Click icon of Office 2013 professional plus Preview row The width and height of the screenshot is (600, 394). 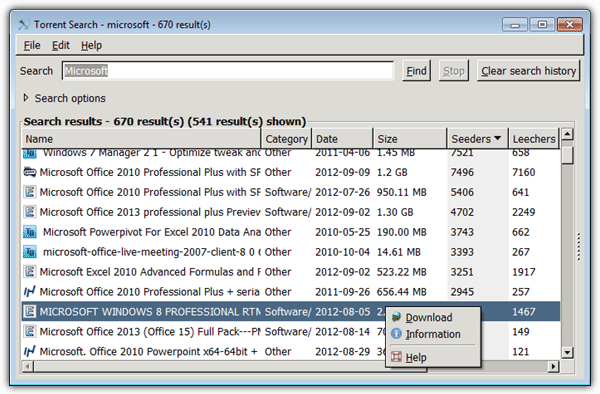(30, 212)
